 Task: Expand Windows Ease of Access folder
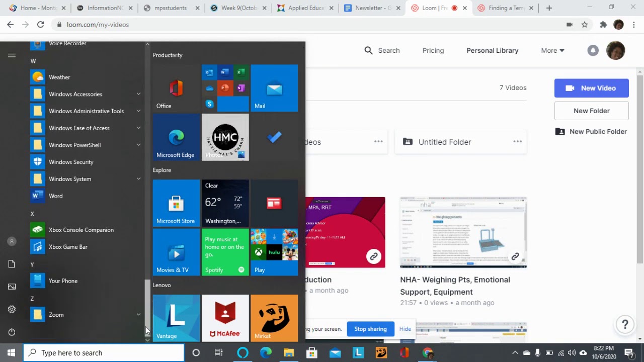(86, 128)
